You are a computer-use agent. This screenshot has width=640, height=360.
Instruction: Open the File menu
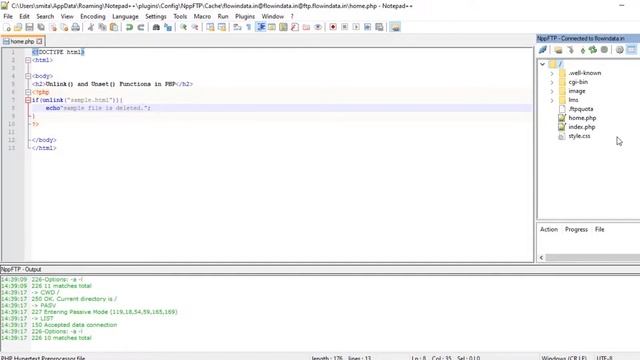[8, 16]
